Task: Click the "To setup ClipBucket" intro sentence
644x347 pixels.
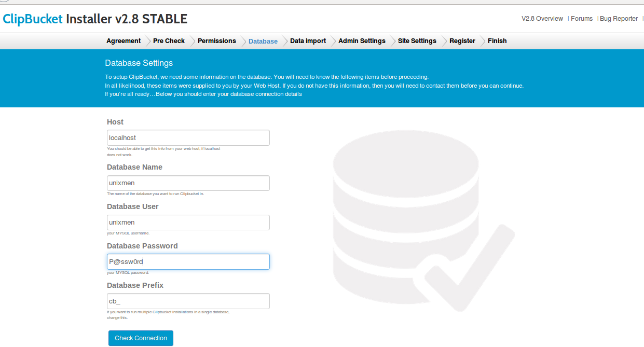Action: click(267, 77)
